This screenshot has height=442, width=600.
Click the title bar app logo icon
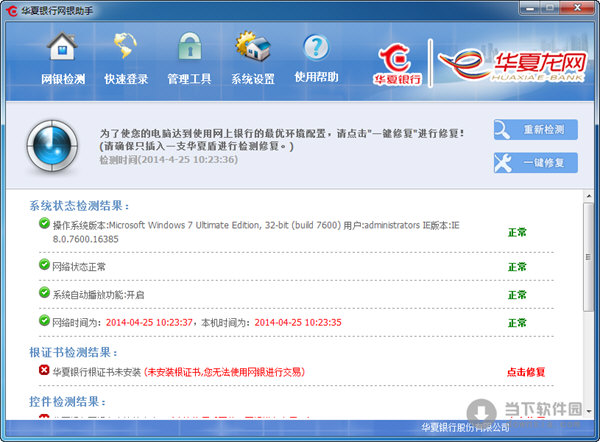12,11
